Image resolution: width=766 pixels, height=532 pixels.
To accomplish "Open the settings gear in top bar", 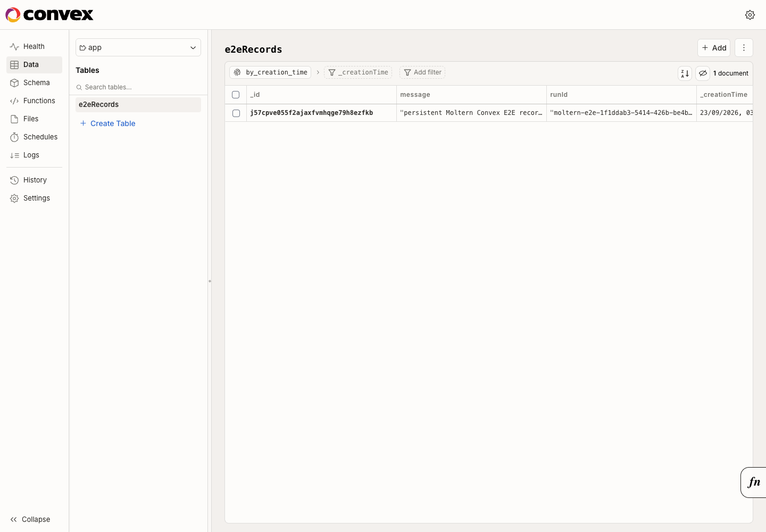I will [x=750, y=15].
